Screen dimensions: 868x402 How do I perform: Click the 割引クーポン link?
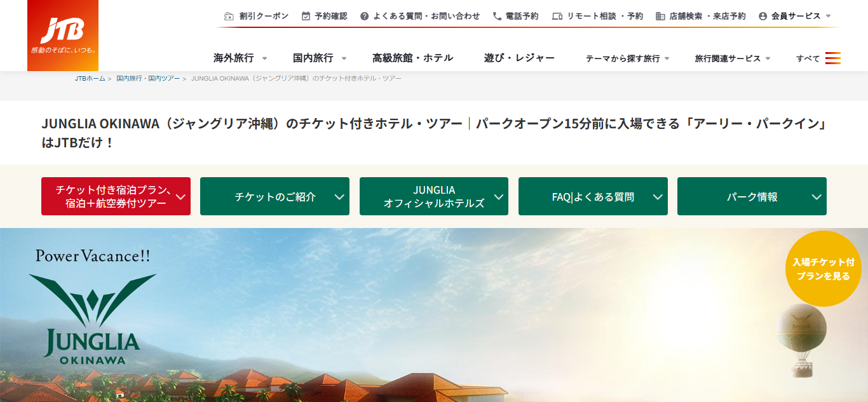coord(264,17)
